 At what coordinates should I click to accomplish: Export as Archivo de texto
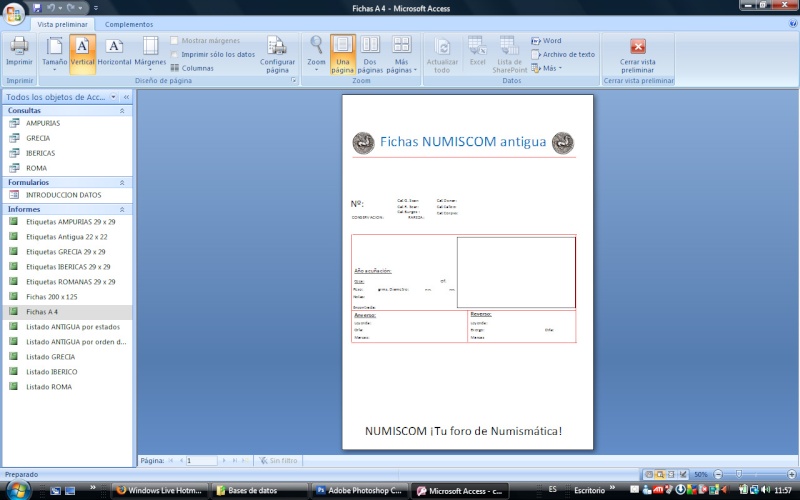(563, 54)
